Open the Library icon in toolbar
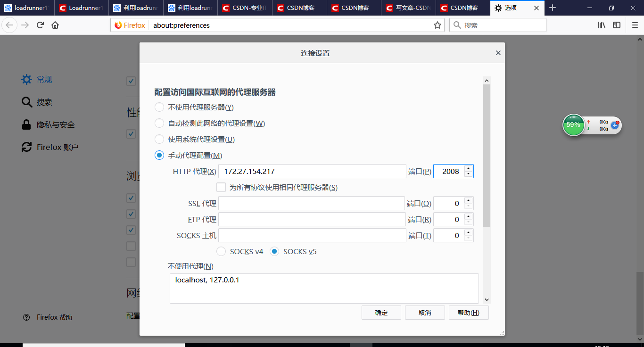Screen dimensions: 644x347 [x=602, y=25]
